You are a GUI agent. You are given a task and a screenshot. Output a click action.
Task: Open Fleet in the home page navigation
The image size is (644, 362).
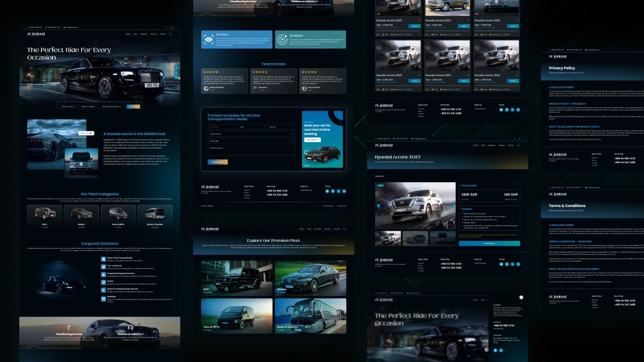click(135, 34)
